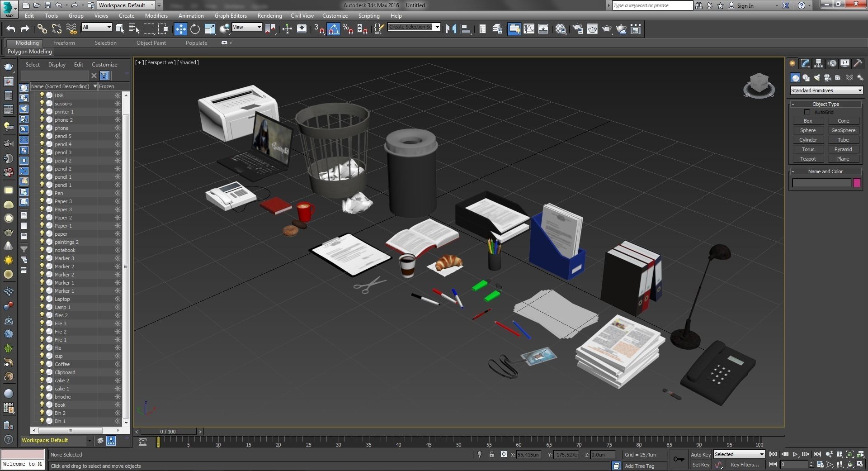Open the Motion panel tab icon
This screenshot has width=868, height=471.
click(832, 63)
